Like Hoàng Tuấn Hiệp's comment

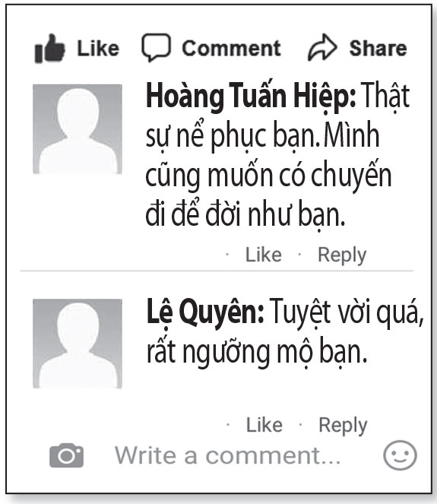[264, 255]
